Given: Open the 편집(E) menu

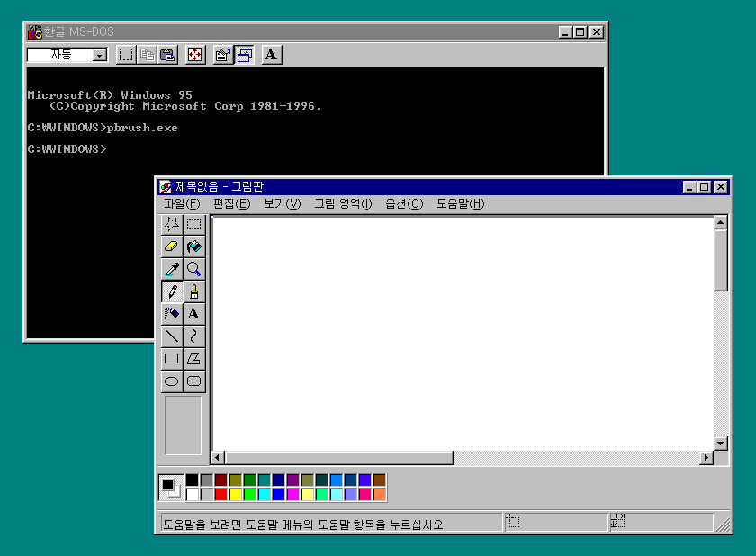Looking at the screenshot, I should point(232,204).
